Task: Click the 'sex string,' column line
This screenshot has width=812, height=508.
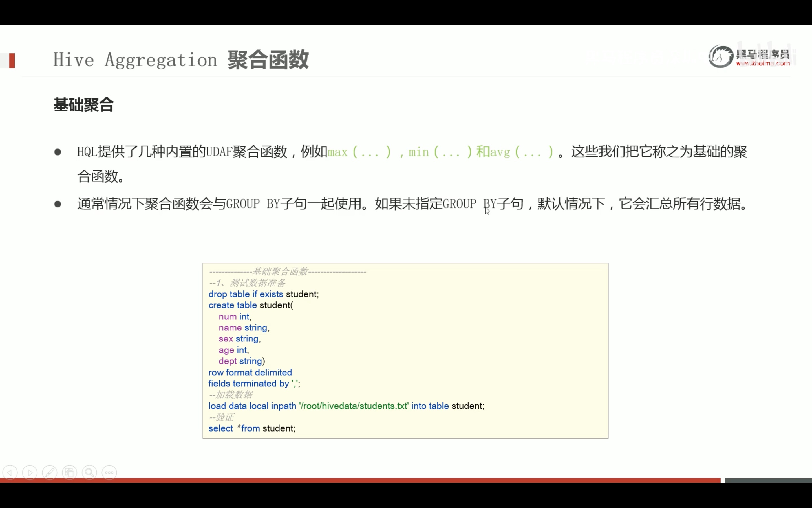Action: point(240,339)
